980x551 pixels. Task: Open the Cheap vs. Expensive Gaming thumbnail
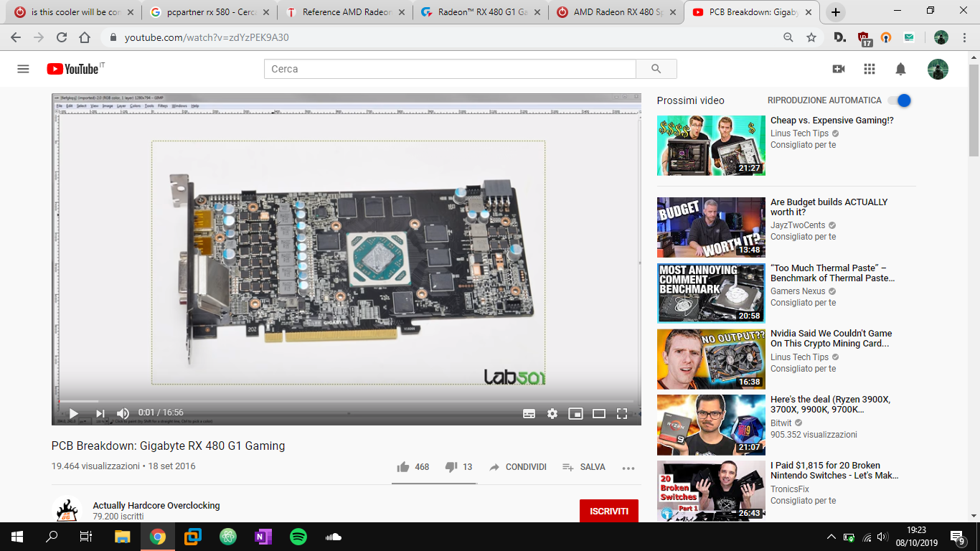(x=711, y=145)
